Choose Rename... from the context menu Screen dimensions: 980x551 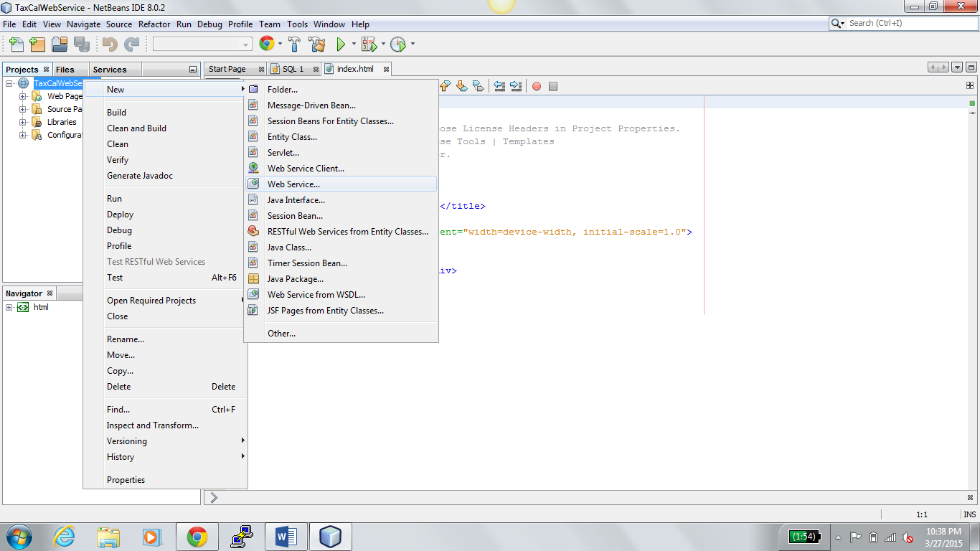point(165,339)
